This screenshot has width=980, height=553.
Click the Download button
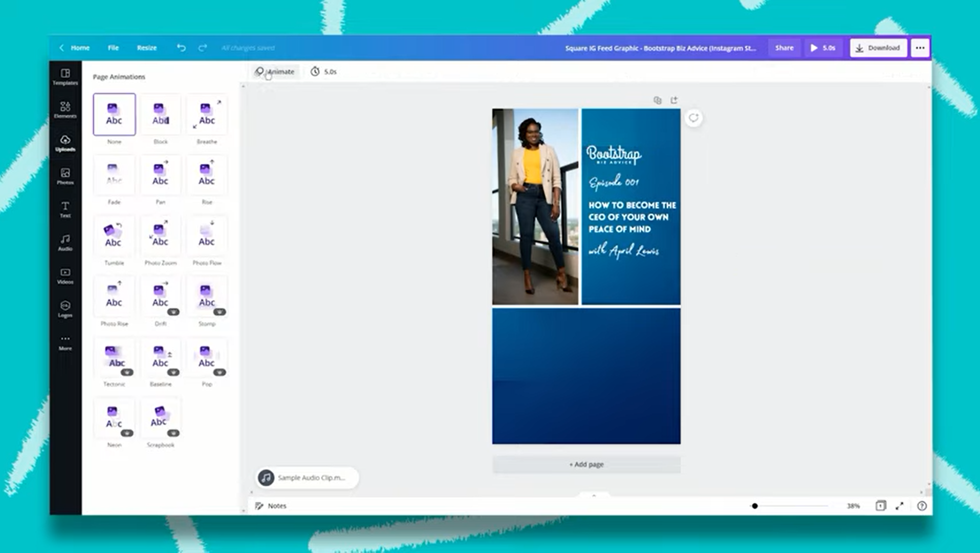click(878, 48)
